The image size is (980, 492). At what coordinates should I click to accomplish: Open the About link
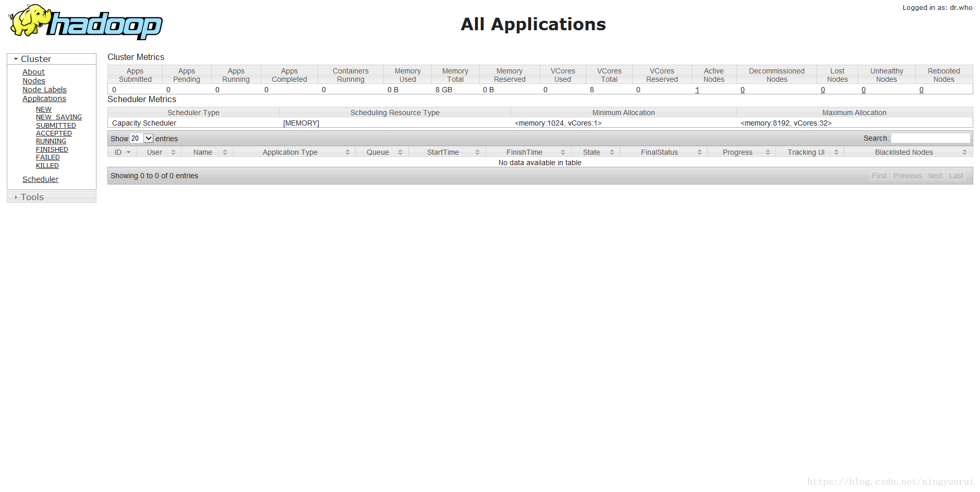click(33, 72)
